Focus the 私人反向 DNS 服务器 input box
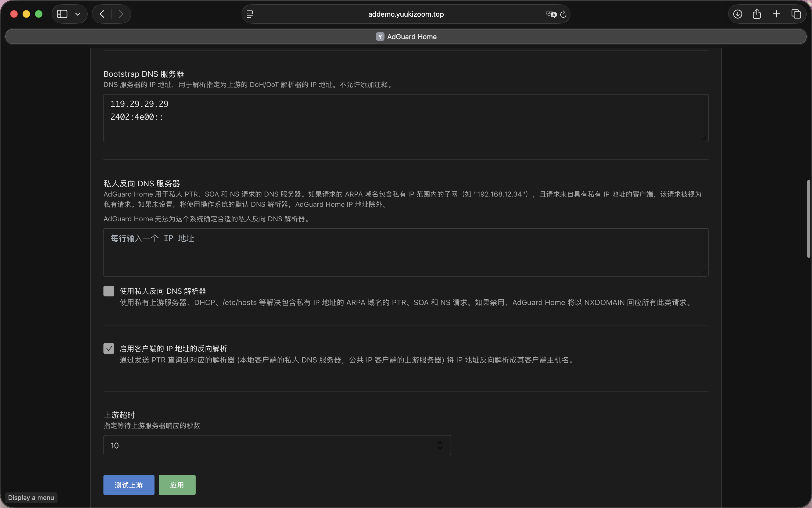 (406, 252)
